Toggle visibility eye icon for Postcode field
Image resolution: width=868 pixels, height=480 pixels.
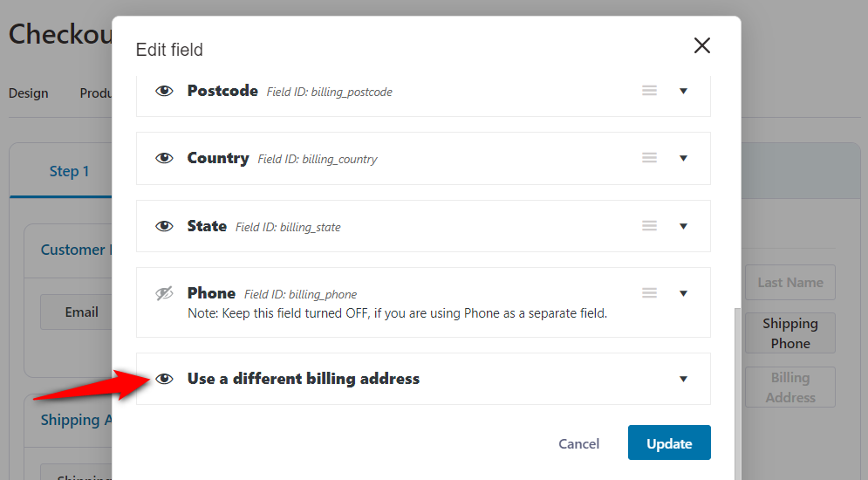tap(164, 91)
